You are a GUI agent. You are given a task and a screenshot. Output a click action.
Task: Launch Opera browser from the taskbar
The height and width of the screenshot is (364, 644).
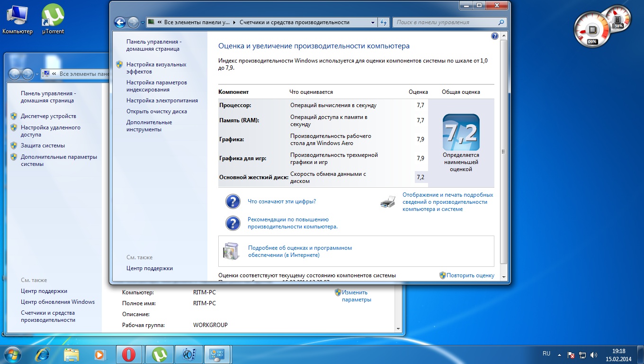click(x=129, y=354)
